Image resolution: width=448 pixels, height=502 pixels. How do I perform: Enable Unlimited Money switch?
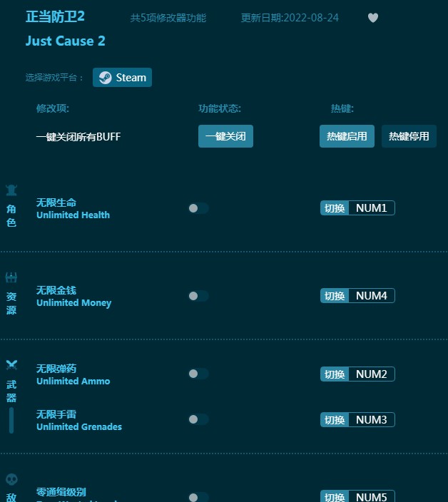pos(198,296)
